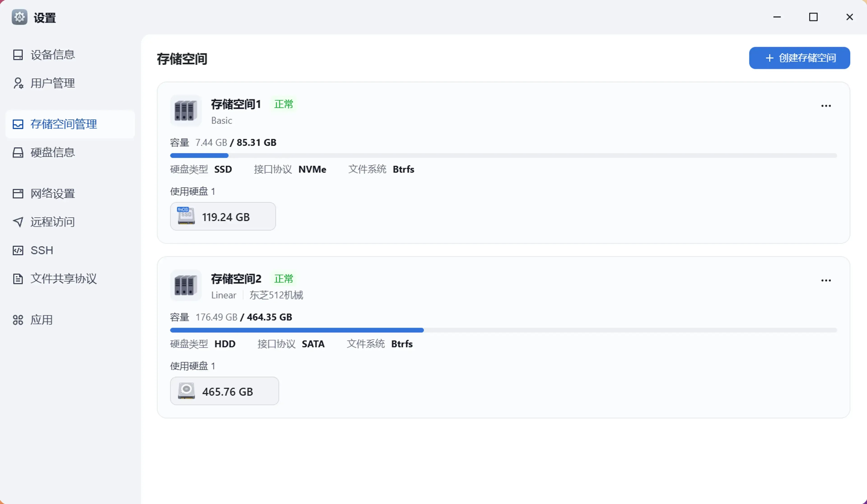Open 设备信息 sidebar item

coord(52,55)
